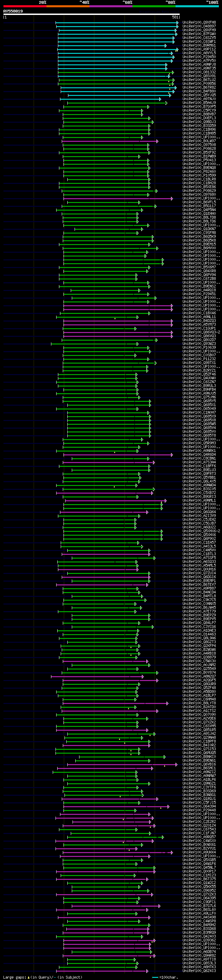This screenshot has height=980, width=222.
Task: Select label UniRef100_B4NCD4
Action: coord(199,592)
